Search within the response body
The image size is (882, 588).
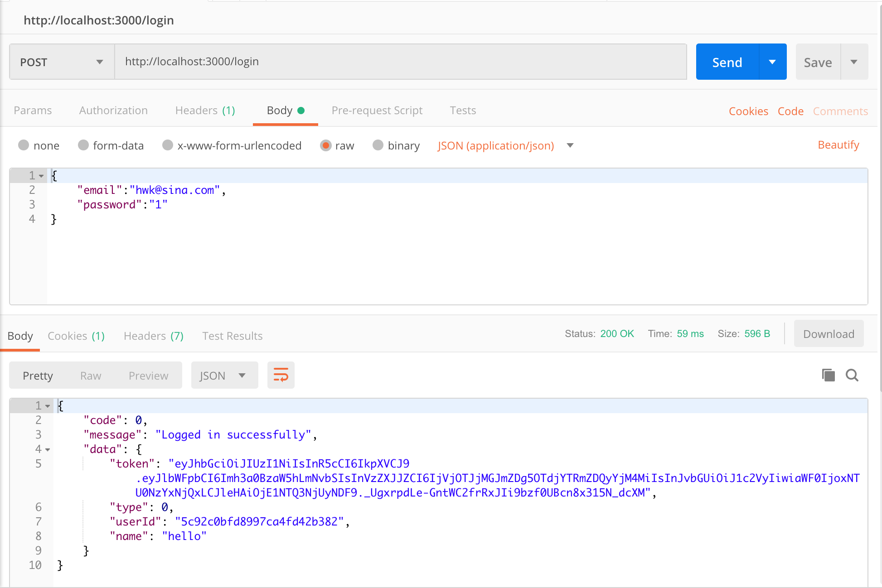pyautogui.click(x=852, y=375)
